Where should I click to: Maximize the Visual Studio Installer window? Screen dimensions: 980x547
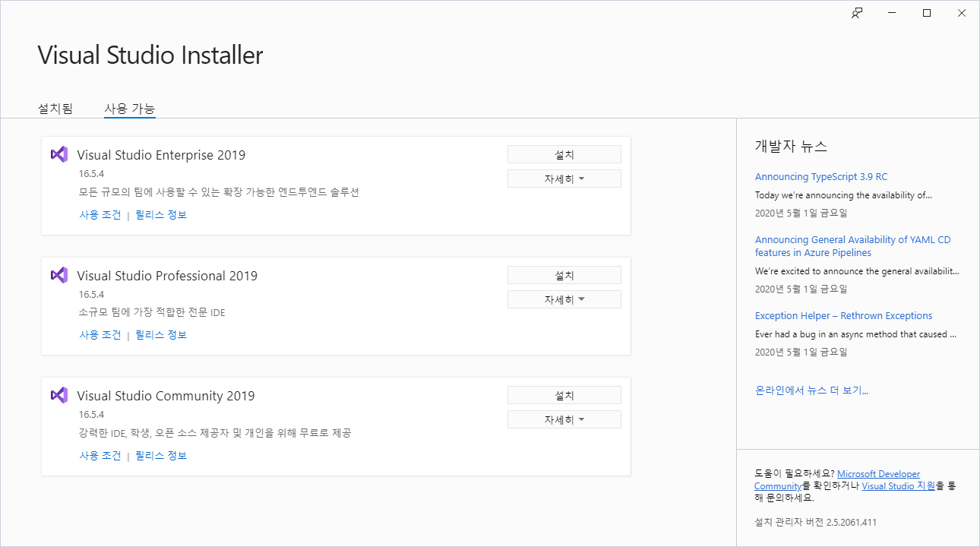point(927,13)
